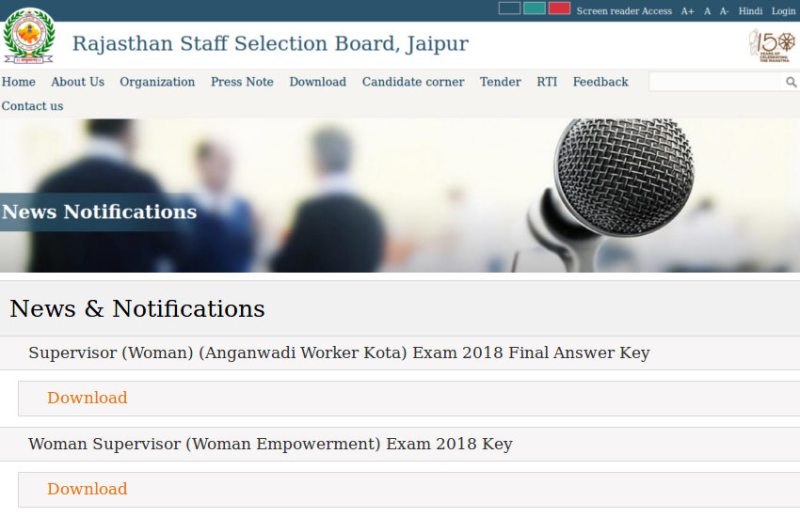
Task: Open the Tender menu item
Action: pyautogui.click(x=500, y=82)
